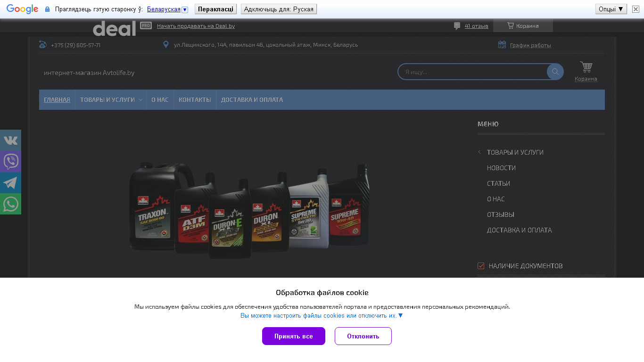Open Начать продавать на Deal.by link
This screenshot has width=644, height=362.
click(x=196, y=26)
